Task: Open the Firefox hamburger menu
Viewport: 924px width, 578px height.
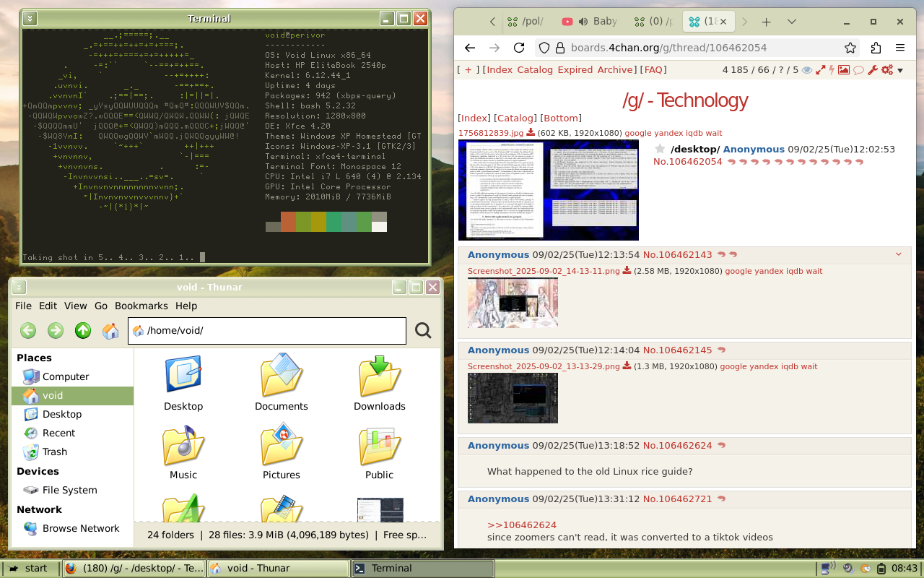Action: coord(900,48)
